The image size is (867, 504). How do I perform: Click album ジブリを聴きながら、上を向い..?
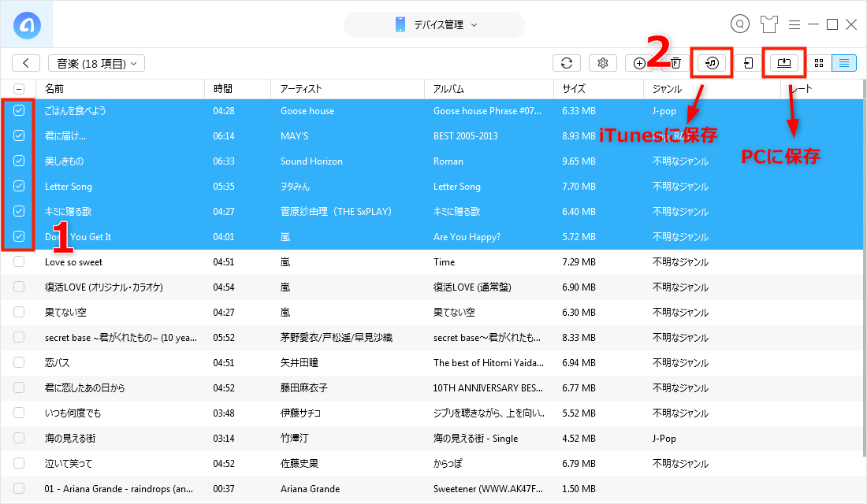tap(489, 413)
